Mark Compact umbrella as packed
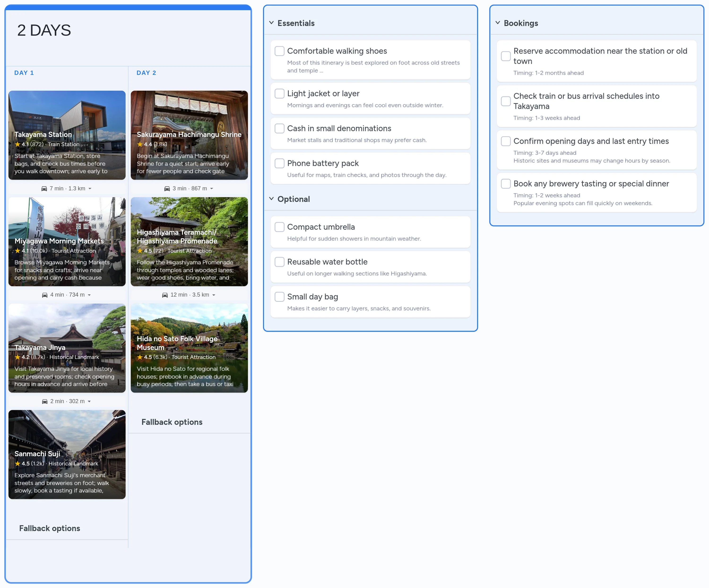Viewport: 709px width, 588px height. pos(279,227)
